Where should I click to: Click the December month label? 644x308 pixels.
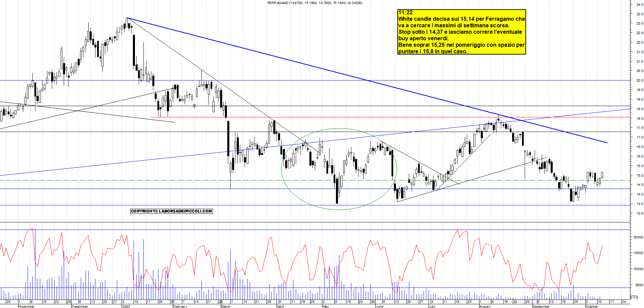coord(80,306)
